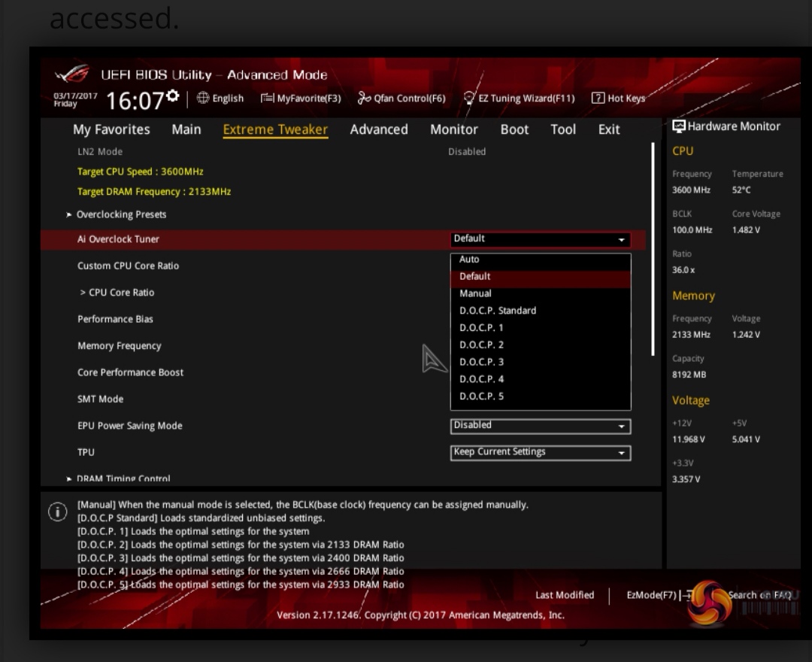This screenshot has height=662, width=812.
Task: Click the BCLK 100.0 MHz value
Action: tap(692, 230)
